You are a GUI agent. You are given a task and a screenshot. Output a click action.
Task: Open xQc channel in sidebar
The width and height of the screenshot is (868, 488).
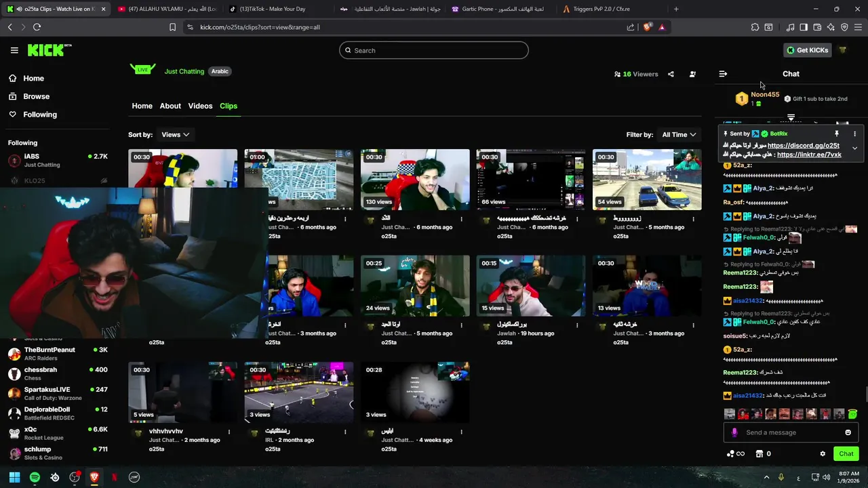point(58,433)
